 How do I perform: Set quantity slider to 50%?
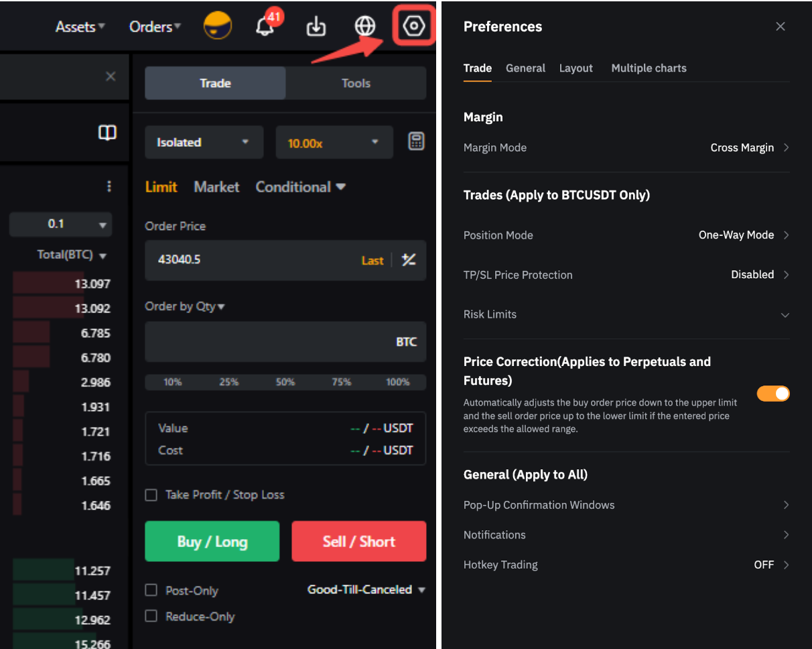click(x=285, y=382)
